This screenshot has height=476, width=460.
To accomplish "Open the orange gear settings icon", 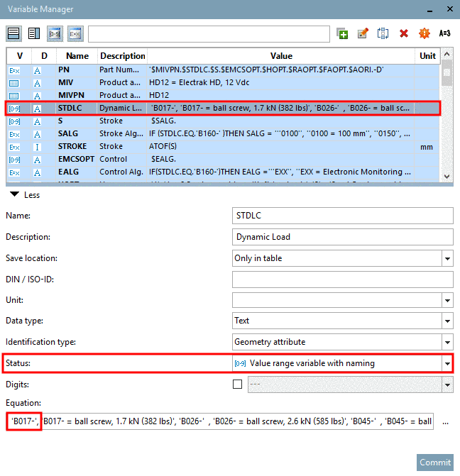I will click(424, 33).
